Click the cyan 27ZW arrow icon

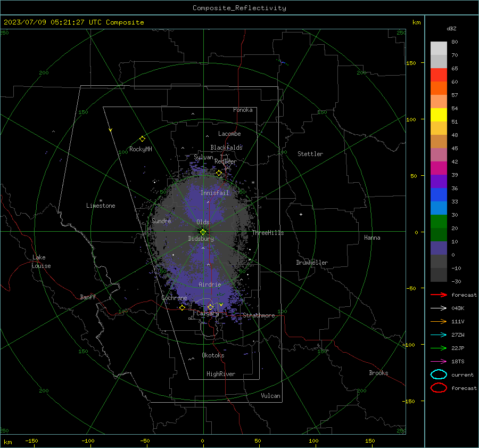pyautogui.click(x=439, y=335)
